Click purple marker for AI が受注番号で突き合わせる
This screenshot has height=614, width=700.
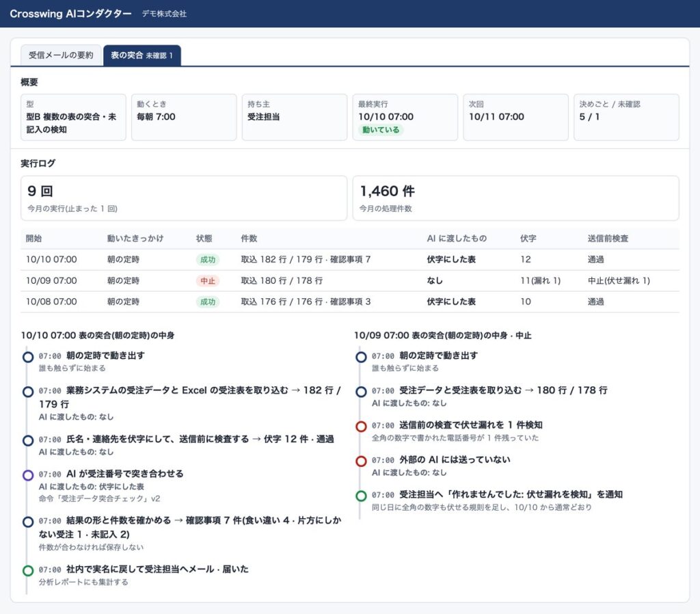(28, 475)
